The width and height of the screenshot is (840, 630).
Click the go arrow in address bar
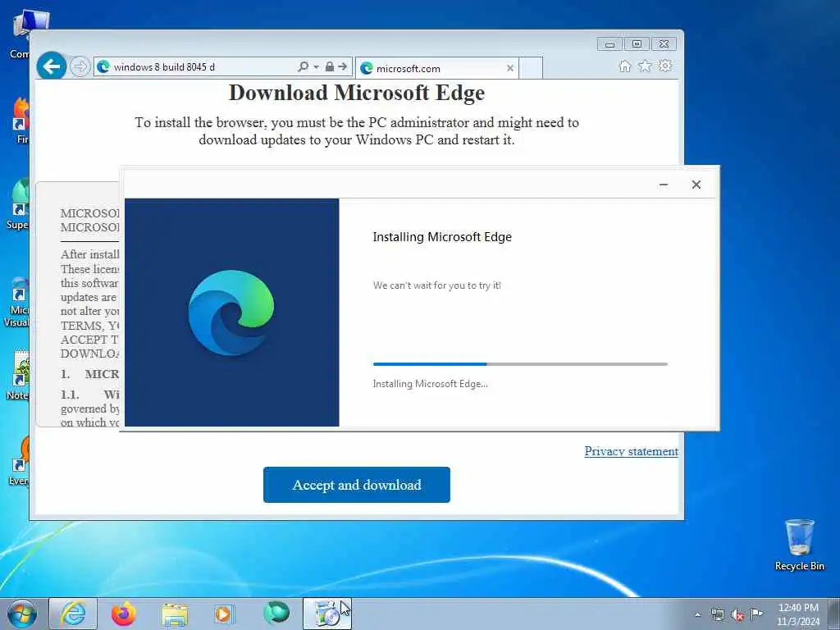343,66
